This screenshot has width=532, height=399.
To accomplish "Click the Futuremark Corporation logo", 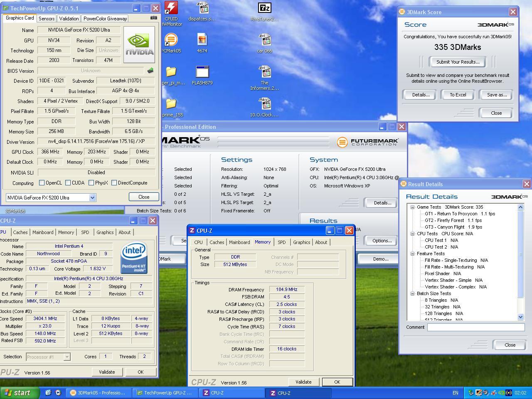I will [367, 142].
